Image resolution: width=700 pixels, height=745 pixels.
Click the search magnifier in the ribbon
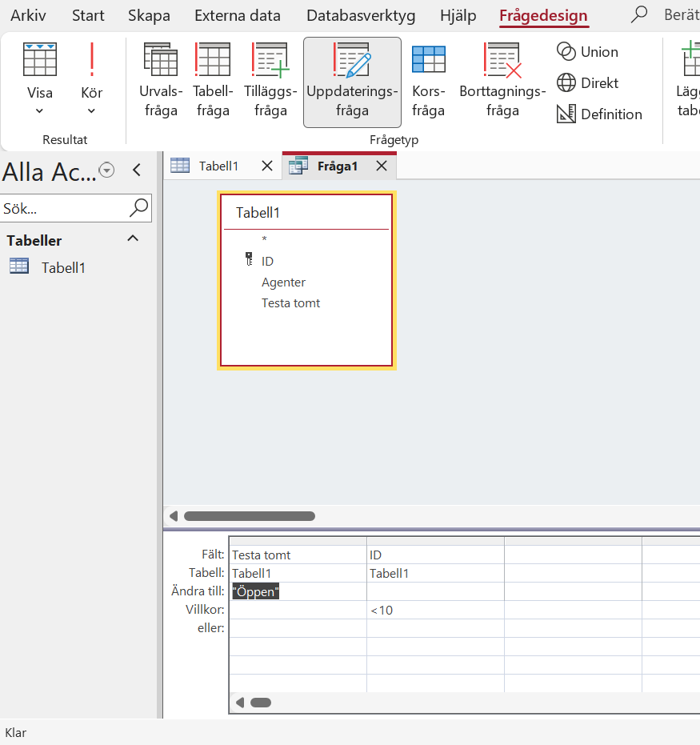coord(638,14)
